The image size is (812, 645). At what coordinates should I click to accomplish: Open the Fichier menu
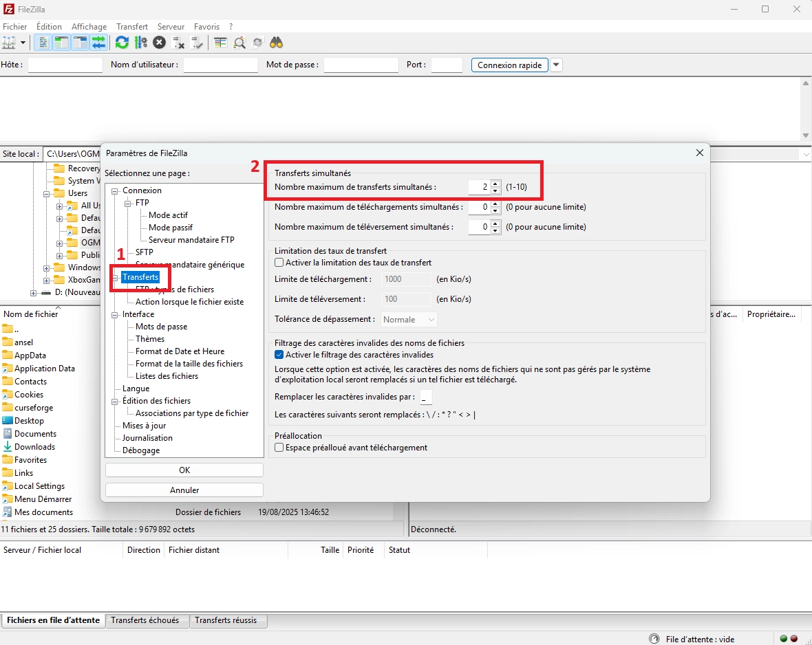15,26
